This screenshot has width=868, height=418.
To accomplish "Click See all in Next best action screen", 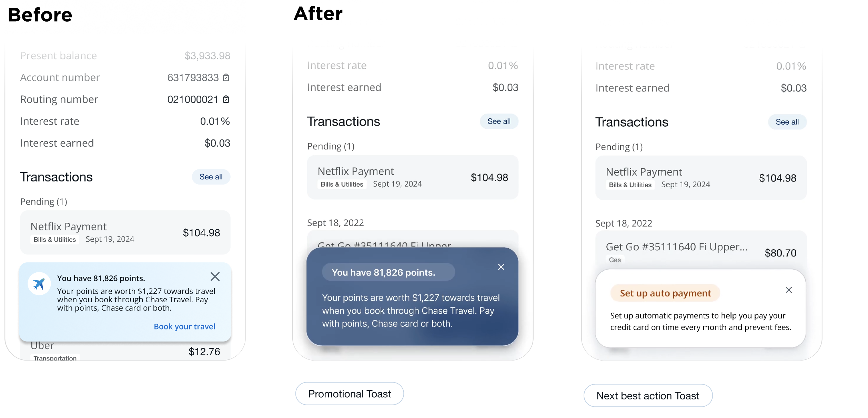I will click(x=787, y=122).
